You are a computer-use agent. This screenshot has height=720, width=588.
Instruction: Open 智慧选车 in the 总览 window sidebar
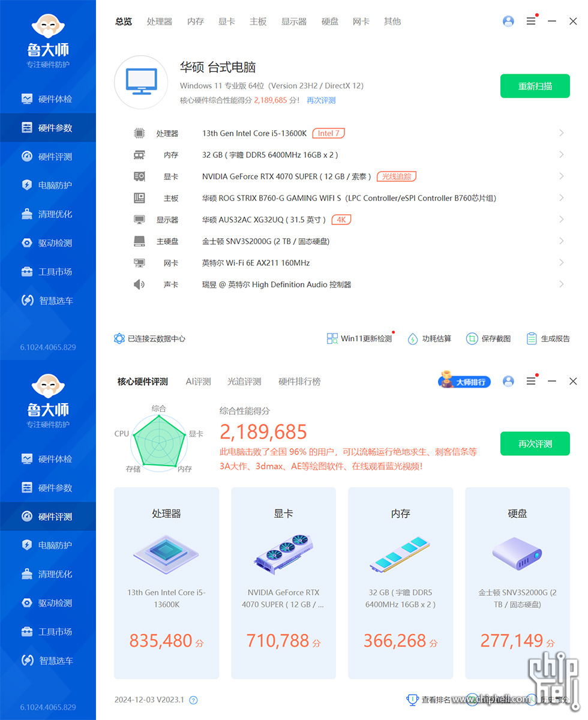[x=48, y=301]
